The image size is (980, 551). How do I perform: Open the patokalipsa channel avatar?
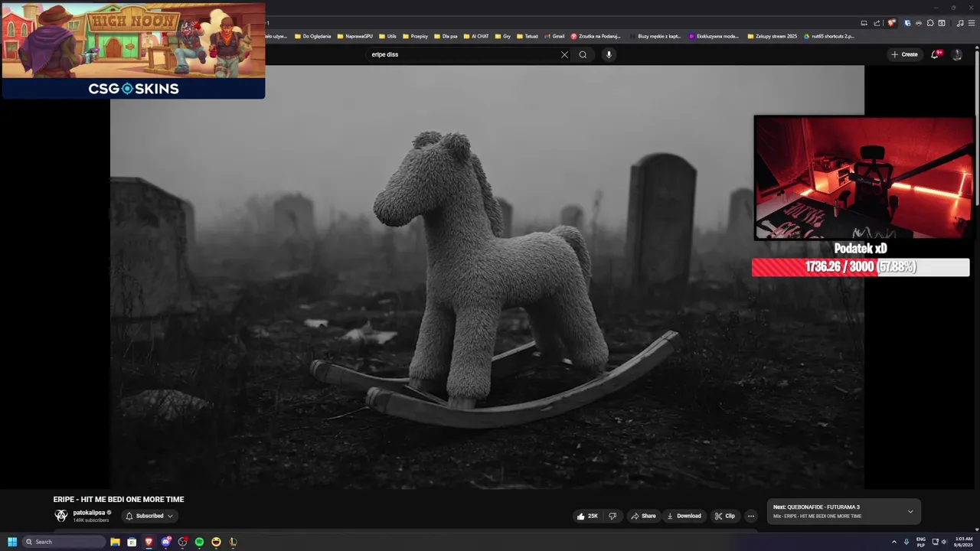[x=61, y=516]
